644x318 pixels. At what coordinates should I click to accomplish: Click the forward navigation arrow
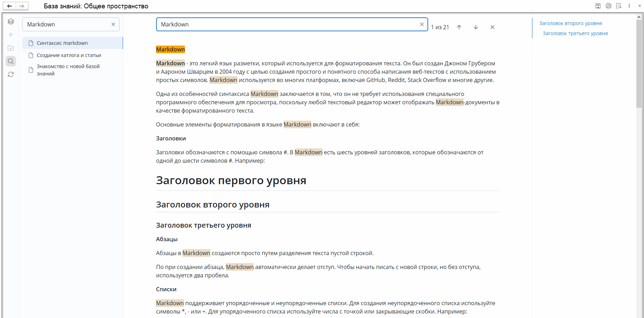coord(22,6)
